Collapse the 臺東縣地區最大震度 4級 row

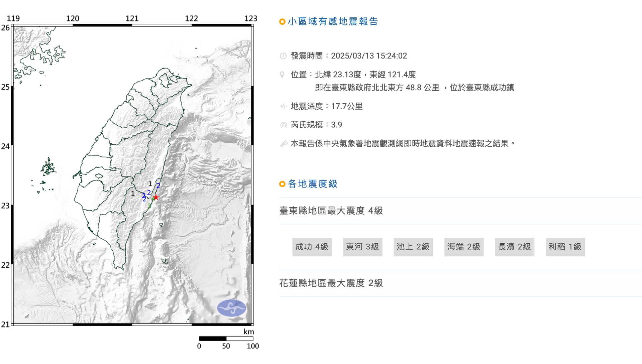[331, 211]
